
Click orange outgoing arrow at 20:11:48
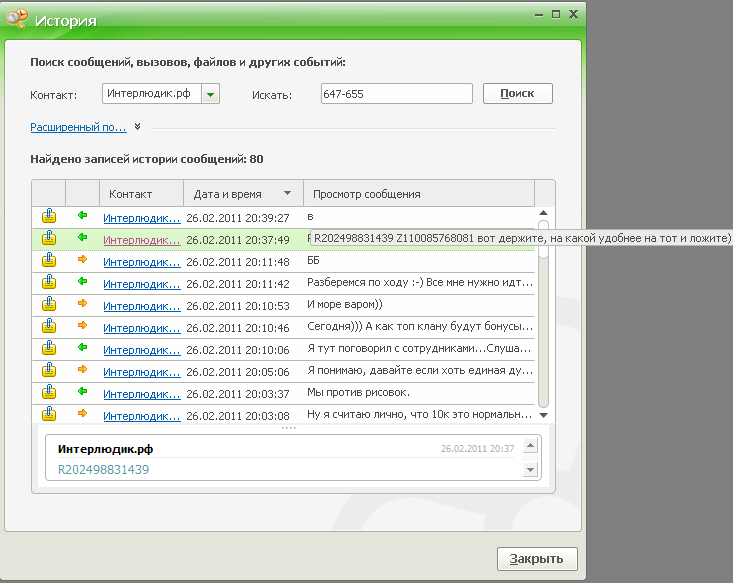(x=82, y=259)
